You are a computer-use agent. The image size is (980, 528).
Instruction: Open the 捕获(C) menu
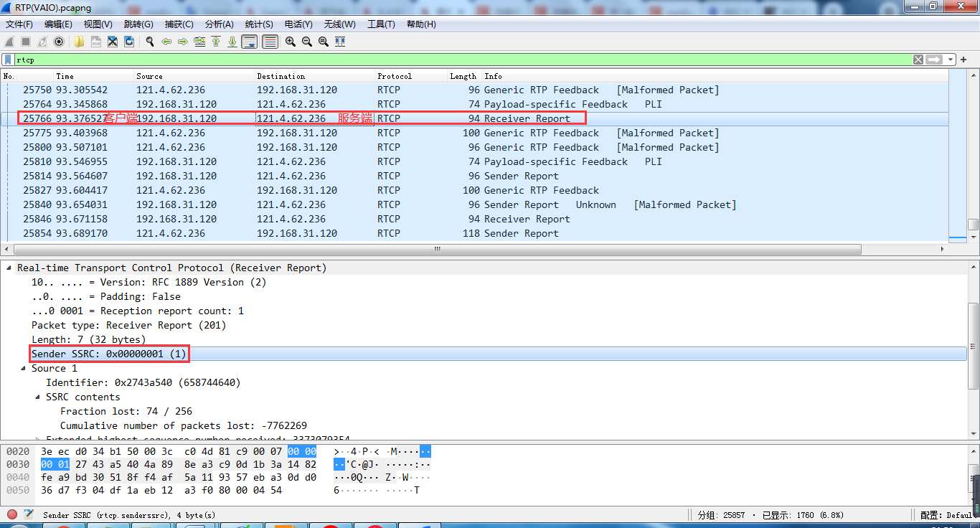(179, 24)
